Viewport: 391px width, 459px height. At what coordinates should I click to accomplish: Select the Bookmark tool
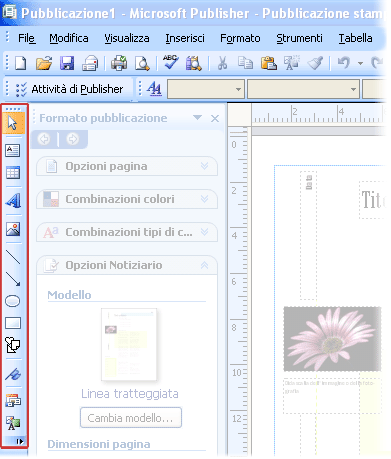(13, 374)
